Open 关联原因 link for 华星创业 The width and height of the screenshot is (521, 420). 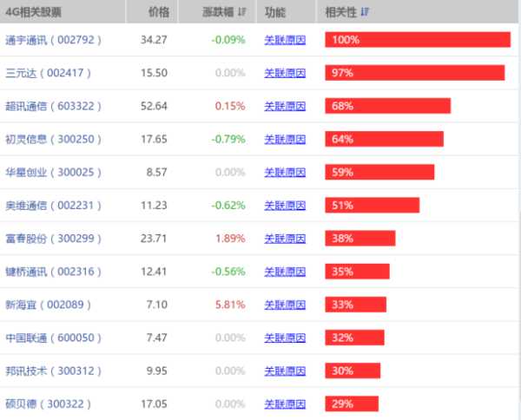tap(285, 173)
